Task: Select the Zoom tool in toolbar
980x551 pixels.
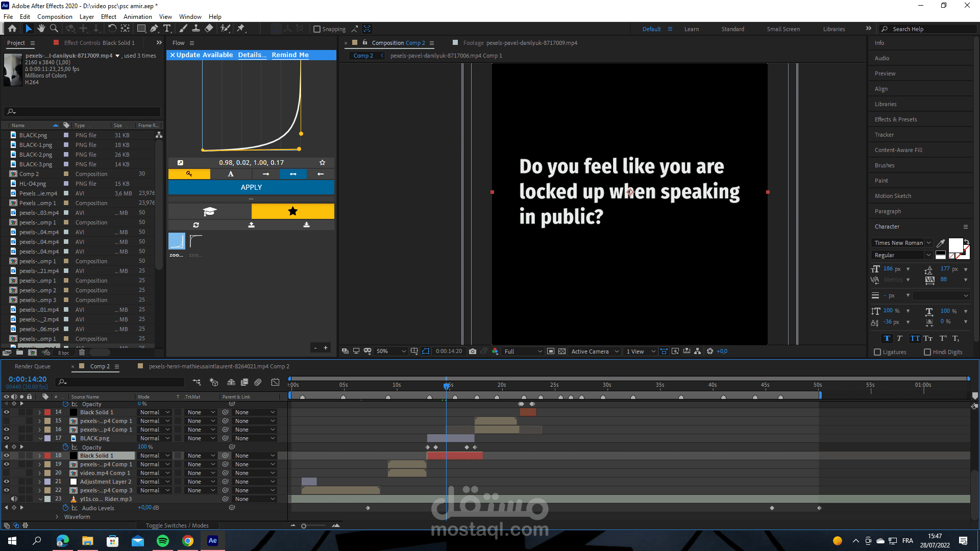Action: pos(54,29)
